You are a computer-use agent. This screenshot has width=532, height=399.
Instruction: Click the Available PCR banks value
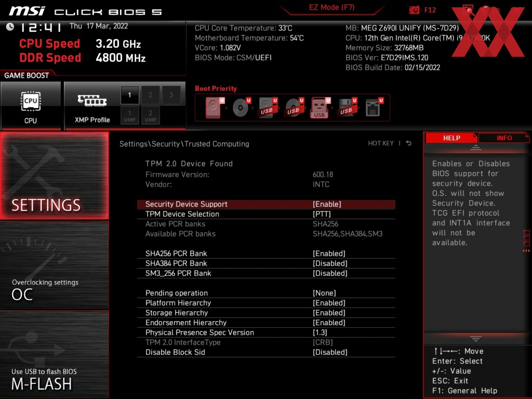tap(347, 234)
